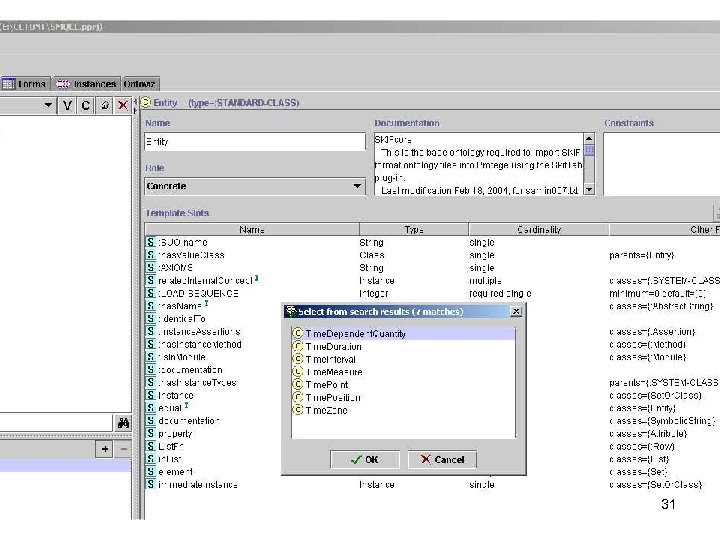Open the Instances tab
Screen dimensions: 720x540
[86, 84]
